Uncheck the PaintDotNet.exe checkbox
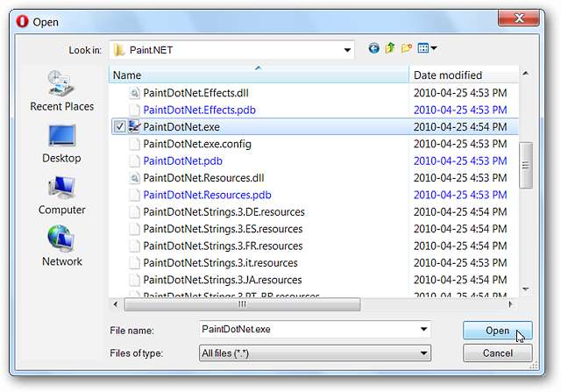The image size is (561, 392). (x=119, y=127)
